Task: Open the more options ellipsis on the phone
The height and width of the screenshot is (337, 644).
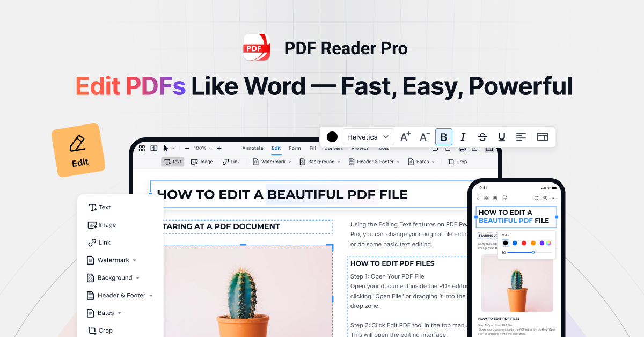Action: tap(554, 198)
